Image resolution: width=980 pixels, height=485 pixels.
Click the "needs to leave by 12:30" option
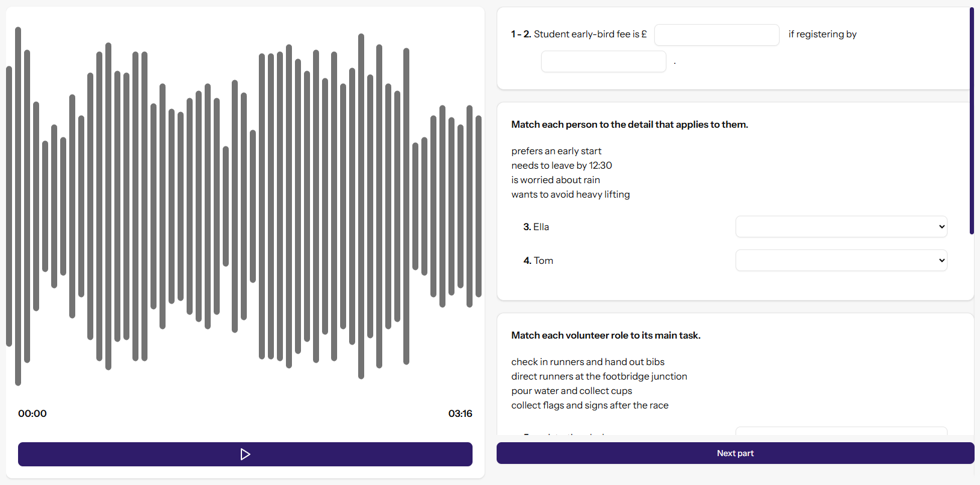[562, 166]
